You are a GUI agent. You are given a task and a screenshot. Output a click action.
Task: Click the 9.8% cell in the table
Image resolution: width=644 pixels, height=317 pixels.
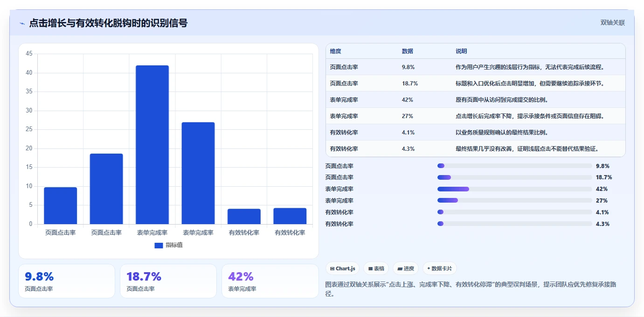point(408,67)
